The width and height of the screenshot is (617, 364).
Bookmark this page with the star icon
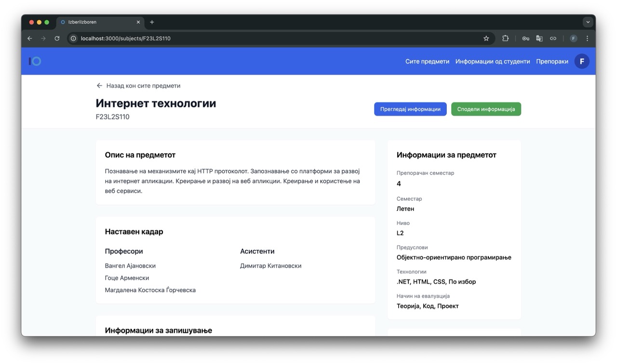486,39
